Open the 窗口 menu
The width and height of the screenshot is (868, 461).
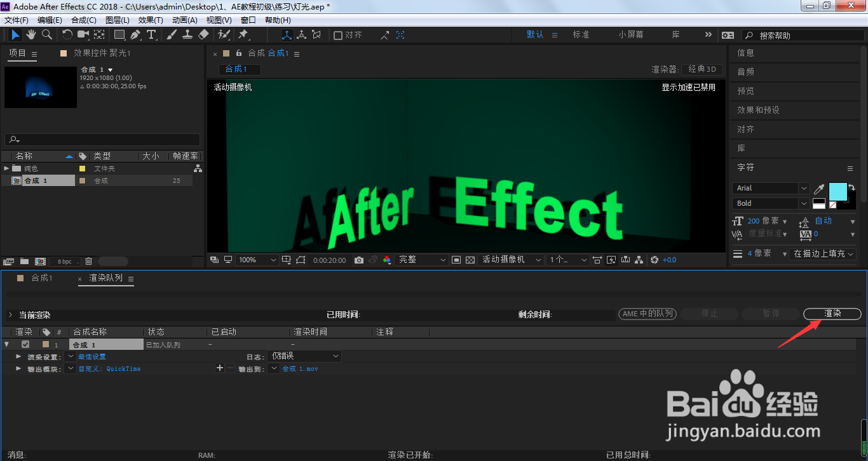248,20
